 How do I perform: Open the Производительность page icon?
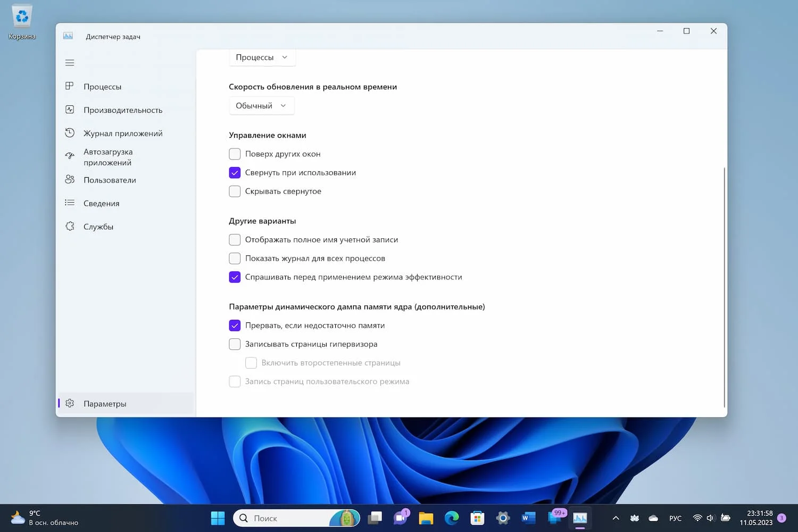point(70,110)
